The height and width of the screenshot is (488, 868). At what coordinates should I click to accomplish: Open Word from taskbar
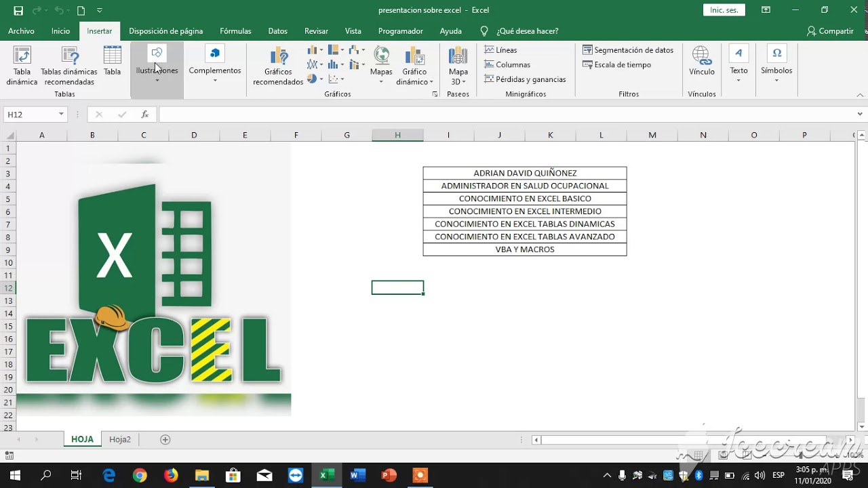pyautogui.click(x=358, y=475)
